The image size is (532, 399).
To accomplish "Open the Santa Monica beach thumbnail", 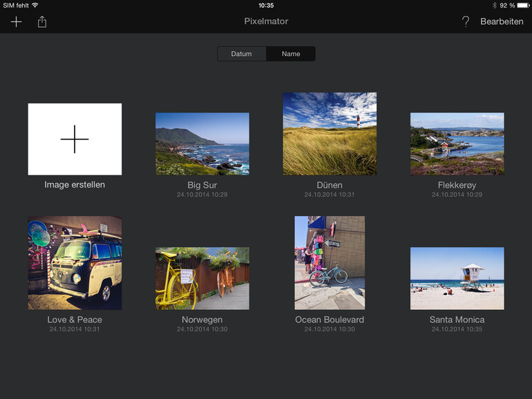I will (x=457, y=278).
